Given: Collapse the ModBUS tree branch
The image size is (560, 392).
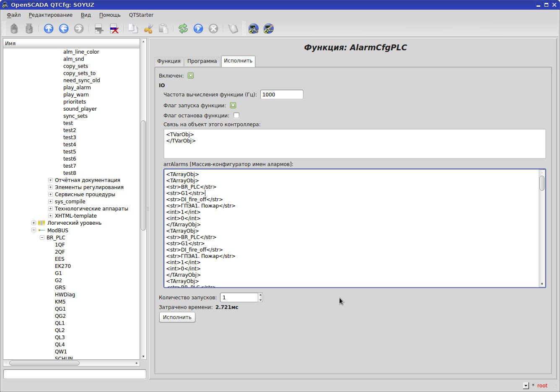Looking at the screenshot, I should pos(34,230).
